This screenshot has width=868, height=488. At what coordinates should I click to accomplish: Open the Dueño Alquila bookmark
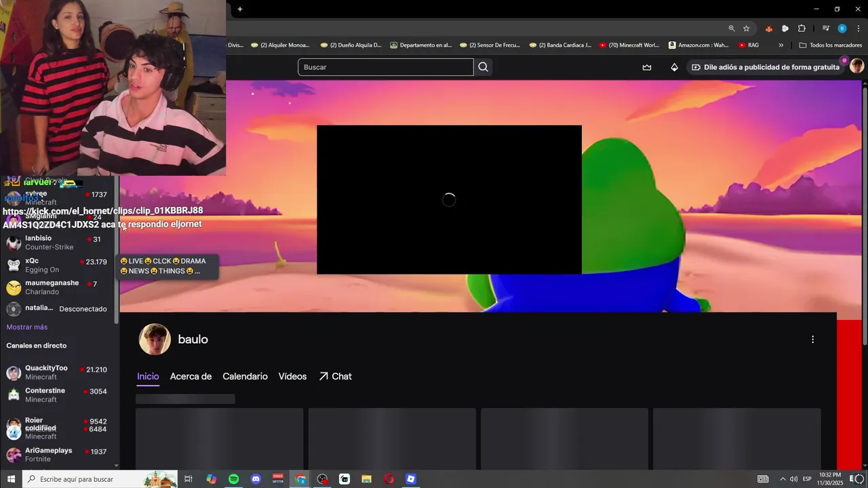click(351, 45)
